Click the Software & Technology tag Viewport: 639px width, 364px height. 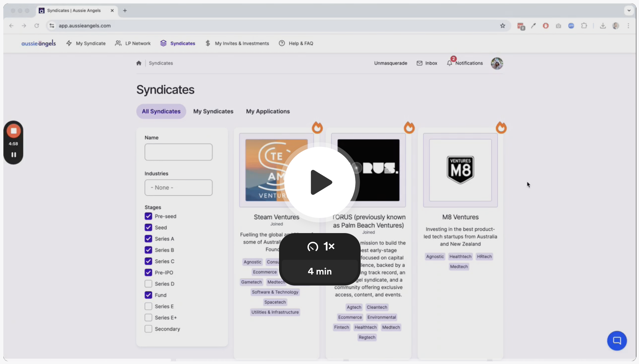[x=275, y=292]
